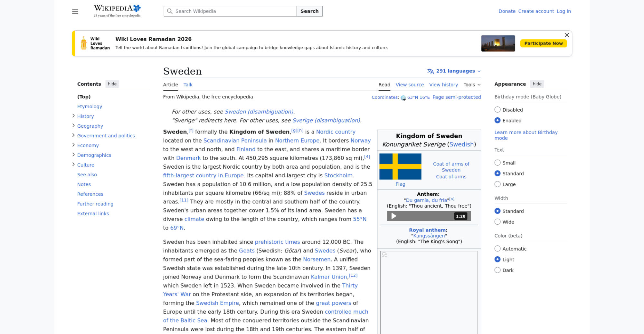Enable the Wide width setting

click(497, 222)
